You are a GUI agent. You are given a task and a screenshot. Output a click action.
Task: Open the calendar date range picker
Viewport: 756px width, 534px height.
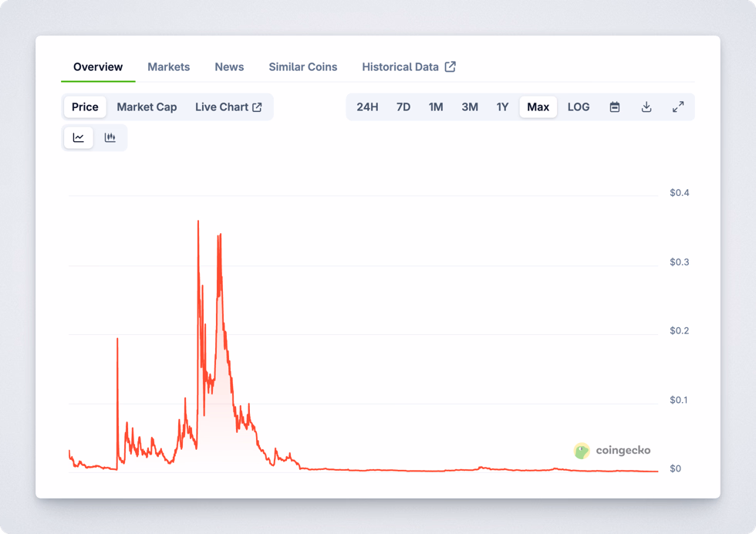click(615, 106)
